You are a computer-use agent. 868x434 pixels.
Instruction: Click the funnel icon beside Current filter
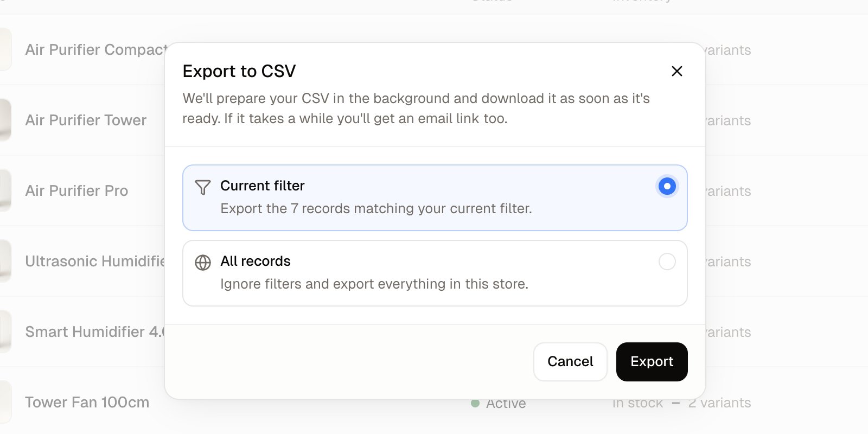(203, 187)
